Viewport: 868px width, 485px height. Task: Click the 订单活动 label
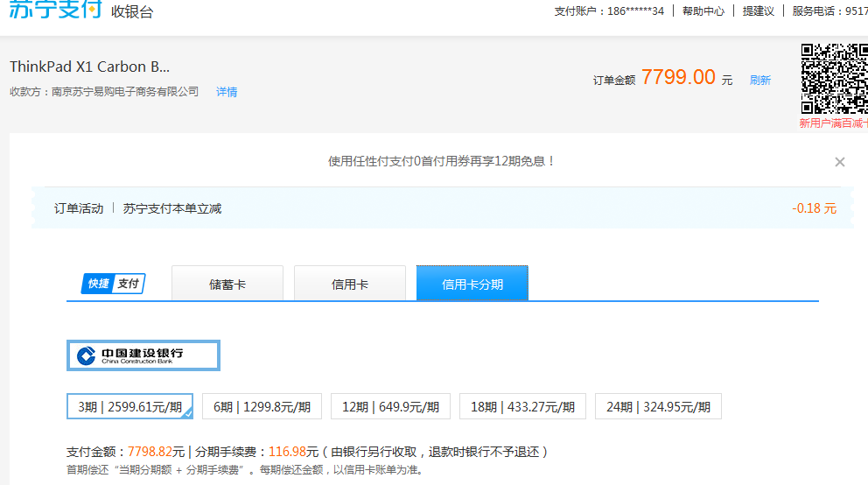click(x=79, y=208)
